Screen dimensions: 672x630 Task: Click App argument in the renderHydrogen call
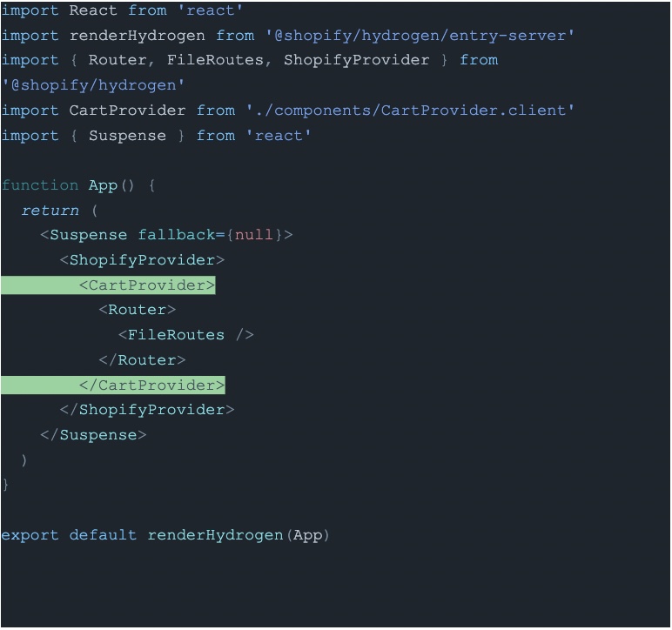click(x=307, y=535)
